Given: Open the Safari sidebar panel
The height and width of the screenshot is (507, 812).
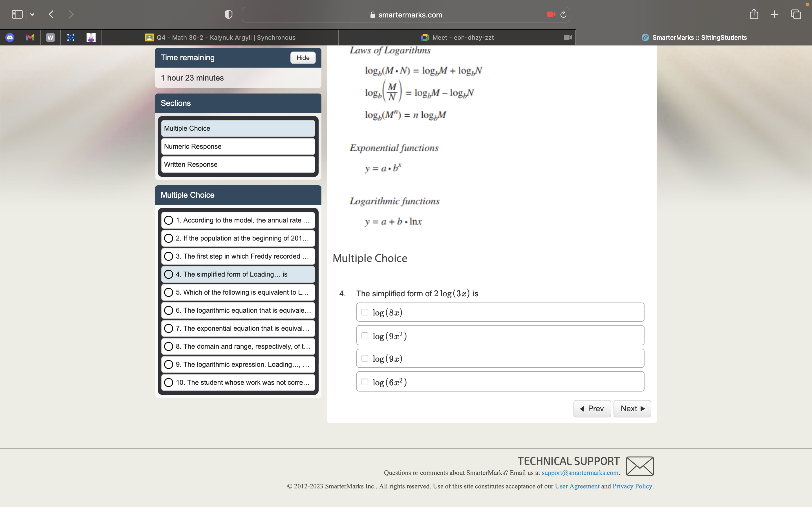Looking at the screenshot, I should tap(17, 14).
